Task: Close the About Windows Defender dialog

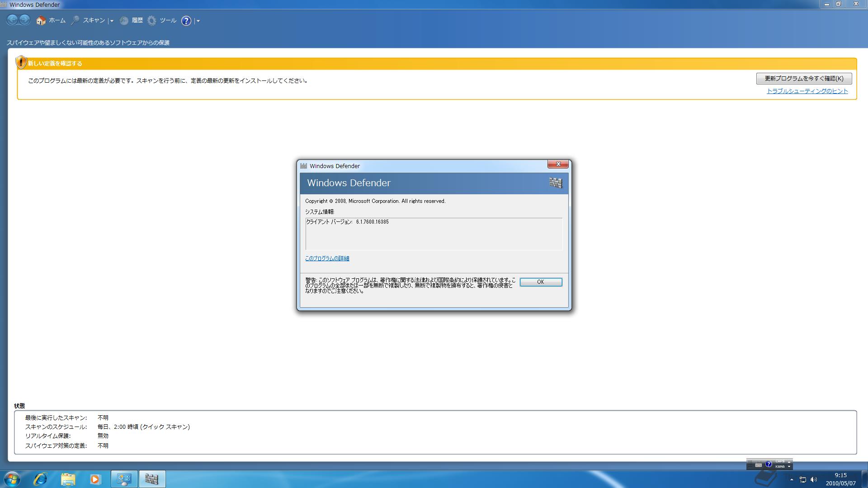Action: pos(558,164)
